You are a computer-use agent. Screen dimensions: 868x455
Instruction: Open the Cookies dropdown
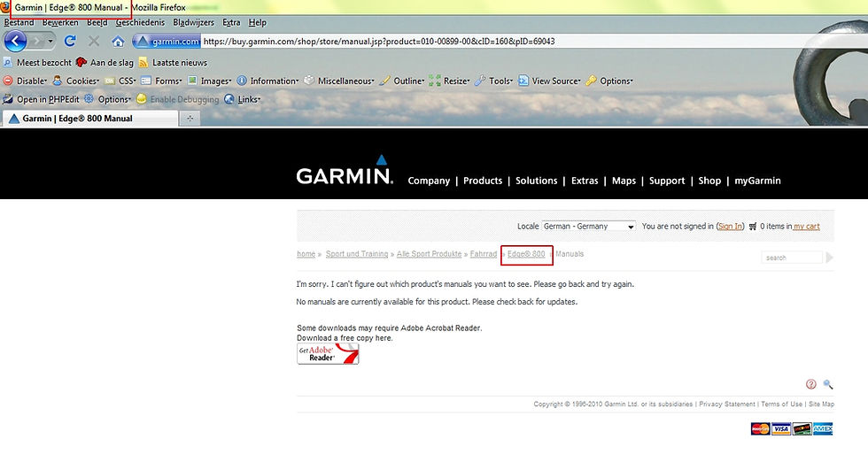point(76,81)
